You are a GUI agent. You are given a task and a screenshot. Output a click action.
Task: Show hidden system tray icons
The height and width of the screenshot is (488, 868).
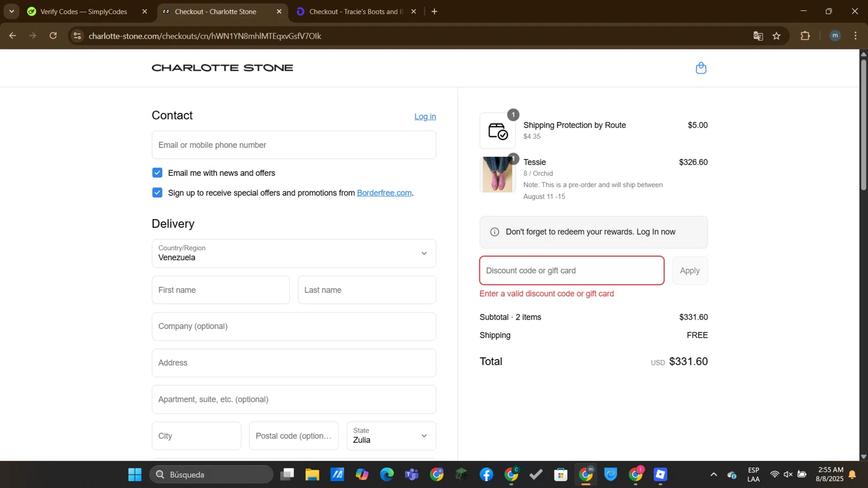tap(713, 475)
